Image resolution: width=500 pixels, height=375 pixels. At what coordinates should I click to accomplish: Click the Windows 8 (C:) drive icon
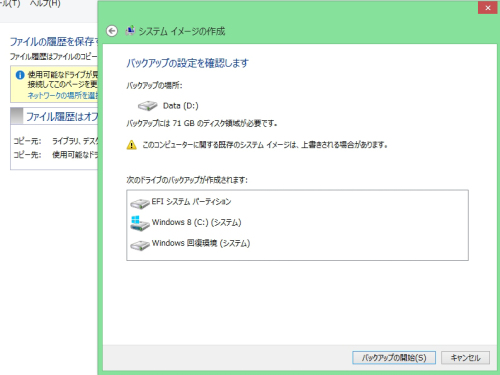140,223
